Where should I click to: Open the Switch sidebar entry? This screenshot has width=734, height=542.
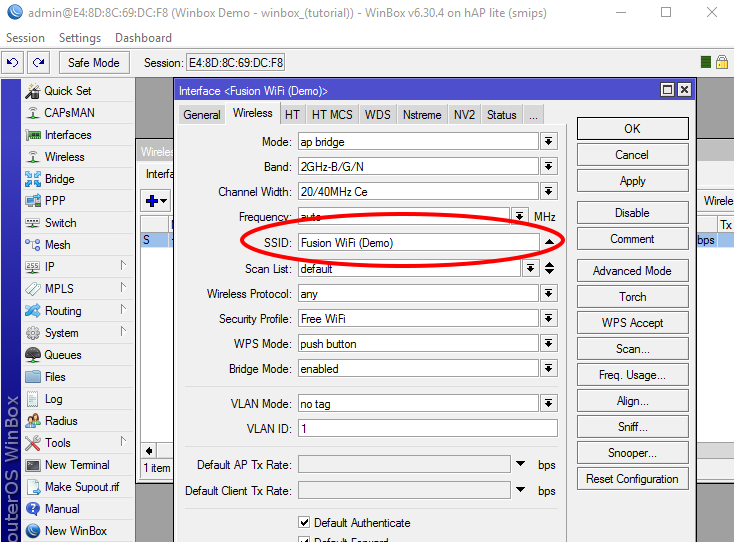(78, 223)
